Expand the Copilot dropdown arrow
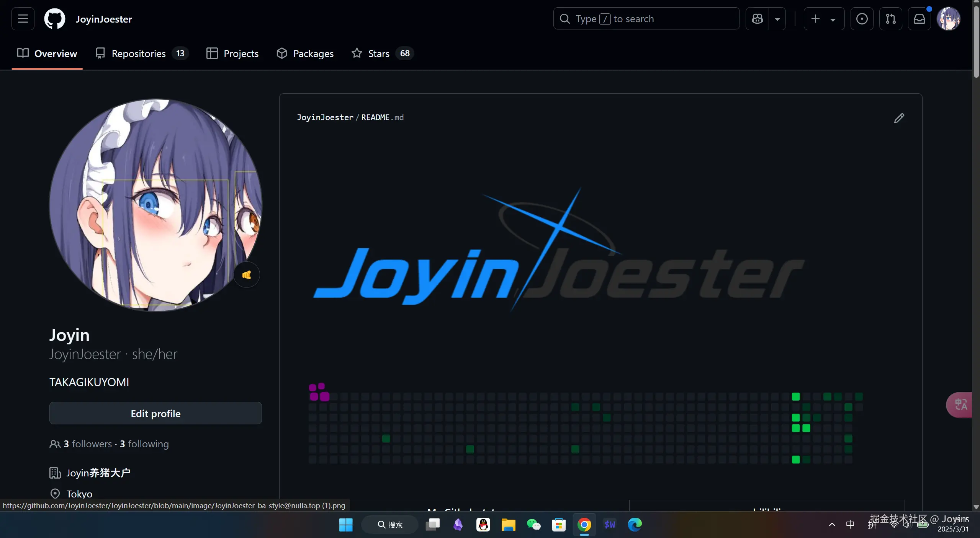 tap(777, 19)
